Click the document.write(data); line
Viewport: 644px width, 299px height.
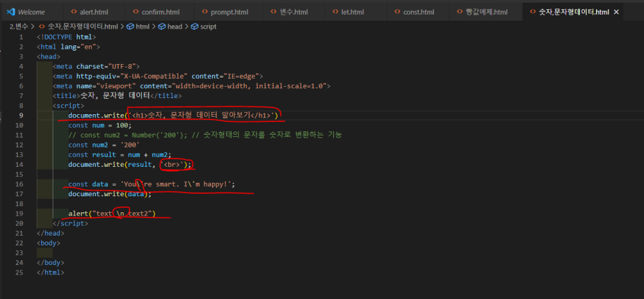point(110,194)
